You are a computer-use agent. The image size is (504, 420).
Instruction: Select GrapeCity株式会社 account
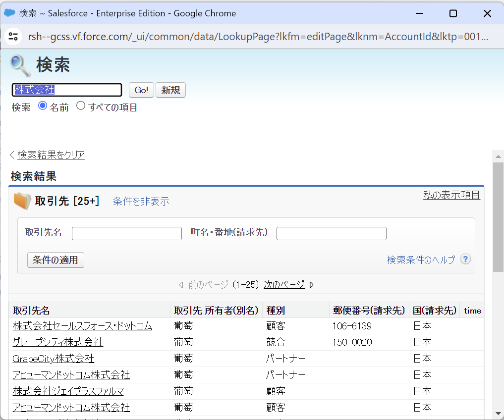[54, 359]
